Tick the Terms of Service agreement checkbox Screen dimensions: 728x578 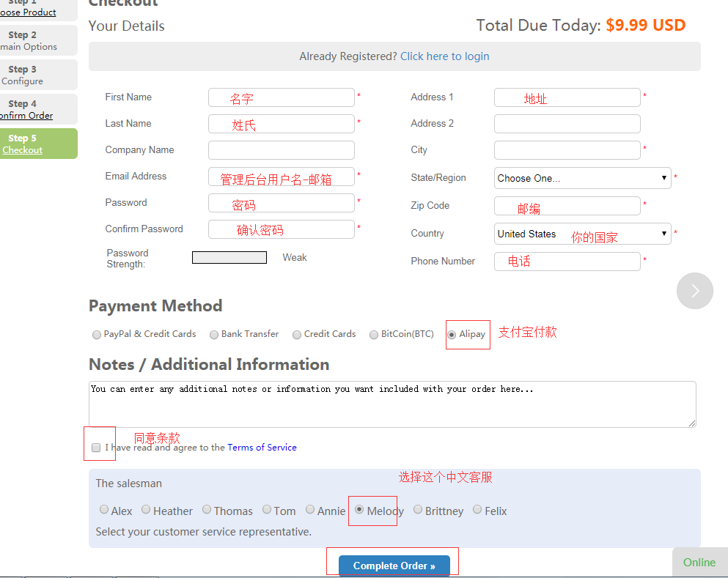coord(96,448)
